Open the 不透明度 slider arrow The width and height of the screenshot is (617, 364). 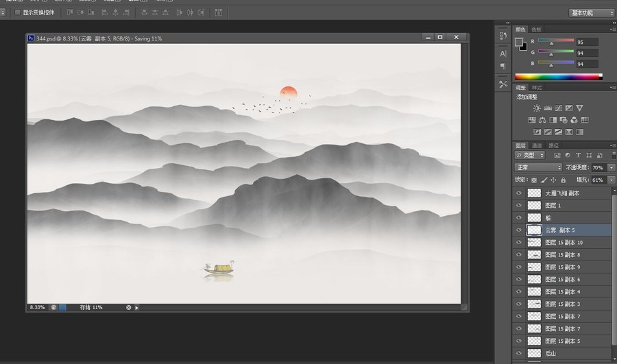[x=612, y=168]
